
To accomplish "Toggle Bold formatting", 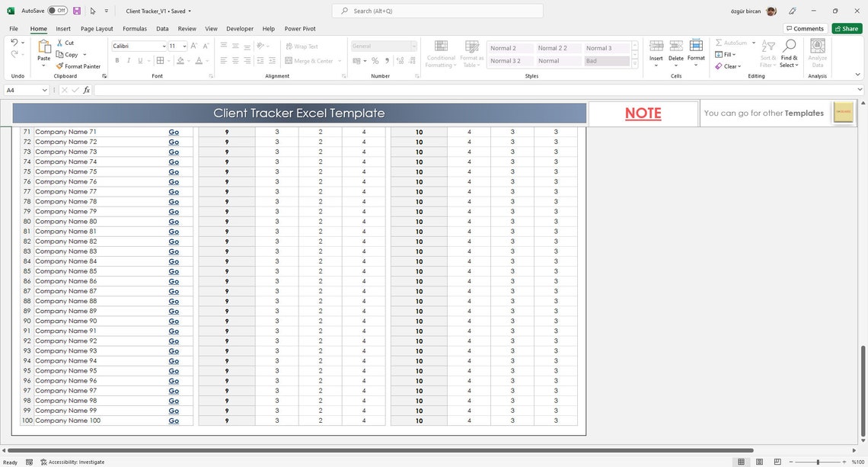I will (116, 60).
